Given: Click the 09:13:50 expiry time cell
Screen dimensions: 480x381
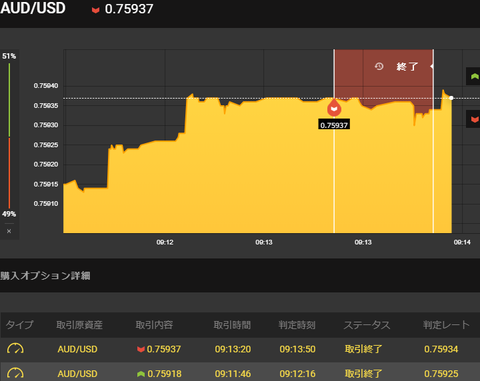Looking at the screenshot, I should click(297, 349).
